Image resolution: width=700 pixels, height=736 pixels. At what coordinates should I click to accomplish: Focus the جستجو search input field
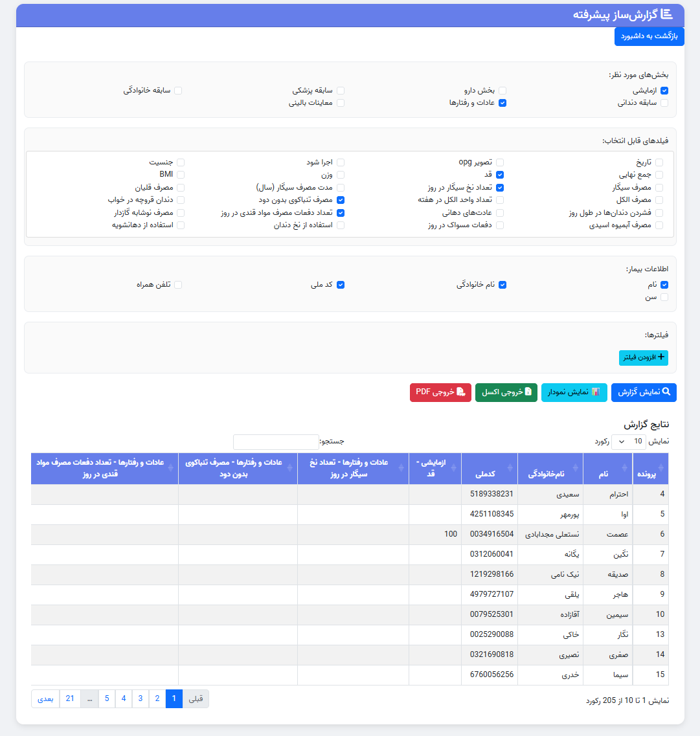pyautogui.click(x=276, y=441)
